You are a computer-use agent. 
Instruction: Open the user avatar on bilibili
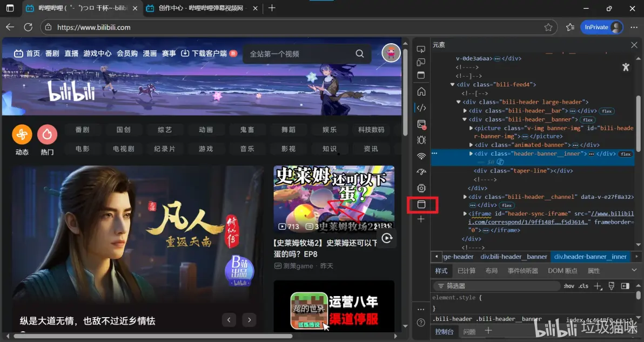coord(391,53)
